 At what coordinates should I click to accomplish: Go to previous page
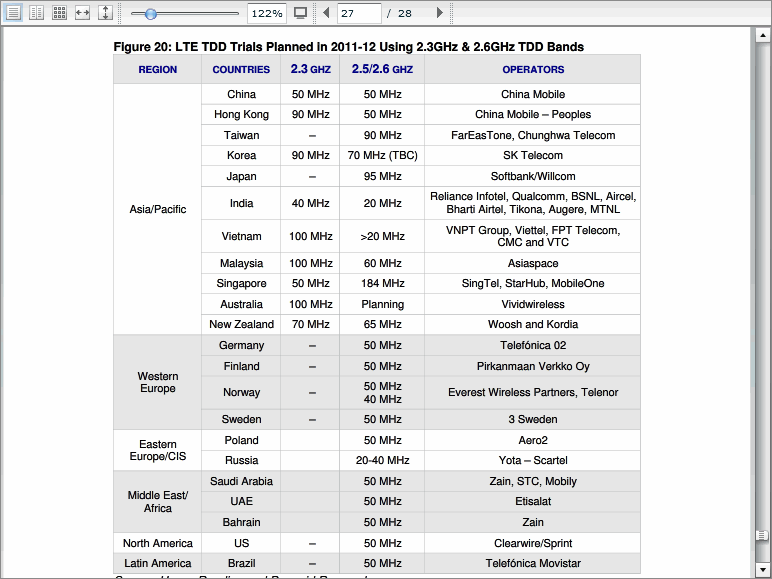(x=326, y=12)
